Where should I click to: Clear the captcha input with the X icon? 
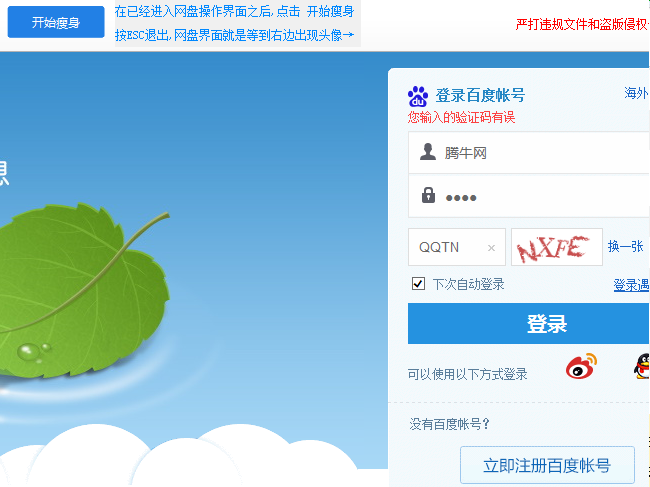tap(491, 248)
